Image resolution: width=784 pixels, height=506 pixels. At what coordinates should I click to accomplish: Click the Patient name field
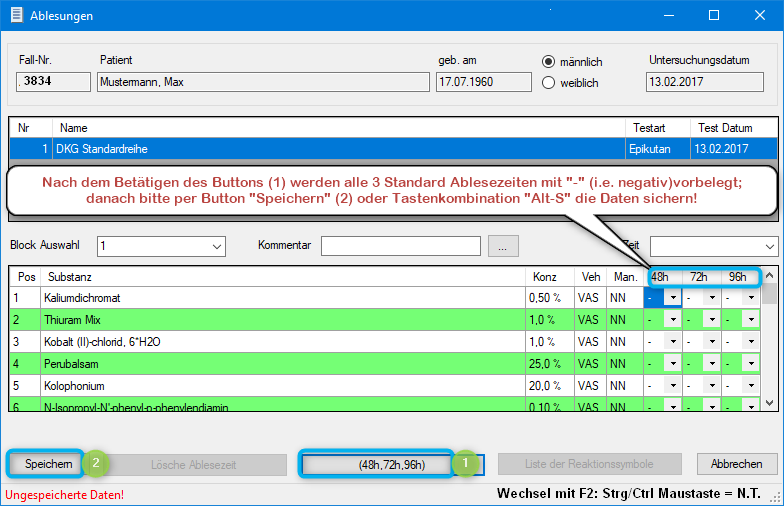click(x=263, y=82)
